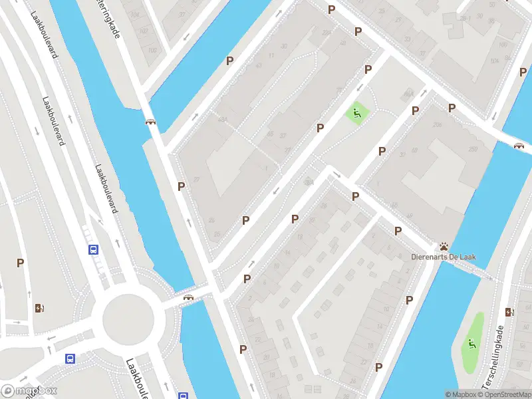Click the EV charging station icon by the roundabout
Screen dimensions: 532x399
click(39, 308)
